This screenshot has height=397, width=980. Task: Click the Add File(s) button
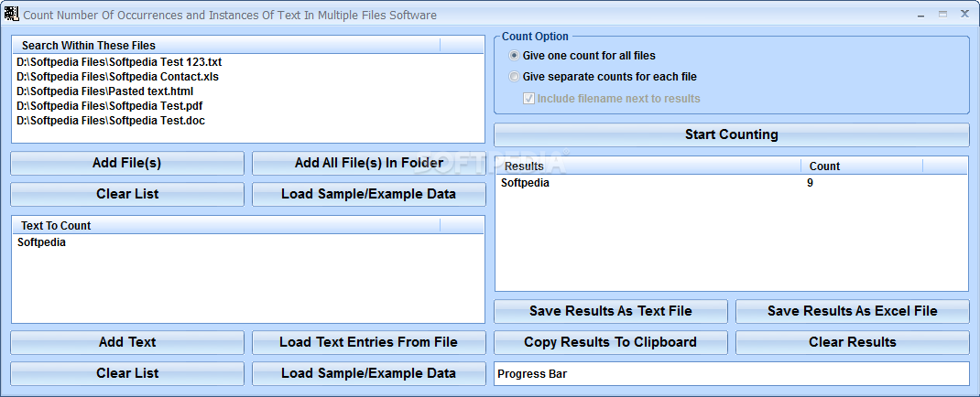[x=127, y=163]
